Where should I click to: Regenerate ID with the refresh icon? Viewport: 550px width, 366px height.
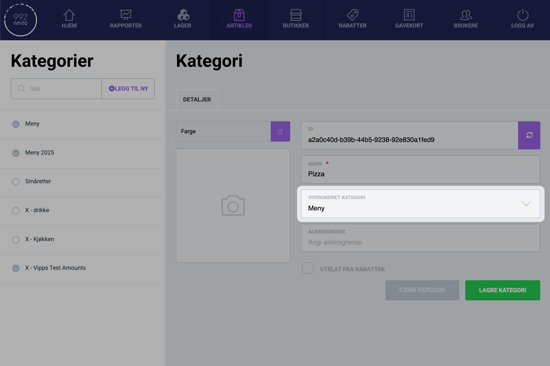(x=529, y=135)
